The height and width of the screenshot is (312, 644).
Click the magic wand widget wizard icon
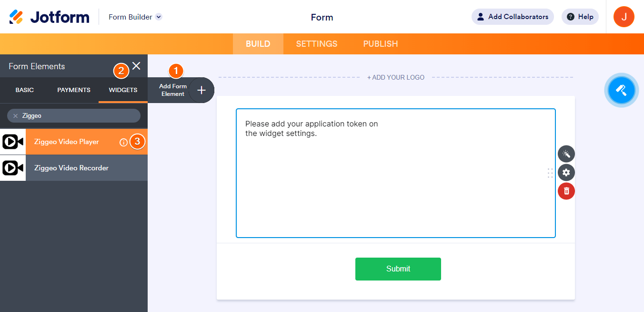coord(566,154)
